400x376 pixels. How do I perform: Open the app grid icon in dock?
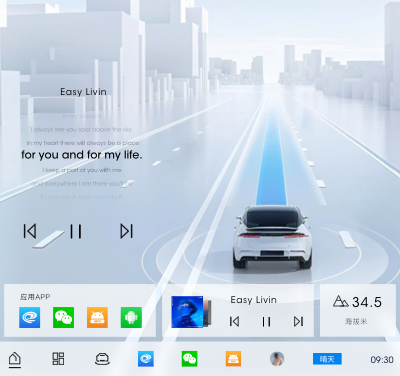(58, 359)
